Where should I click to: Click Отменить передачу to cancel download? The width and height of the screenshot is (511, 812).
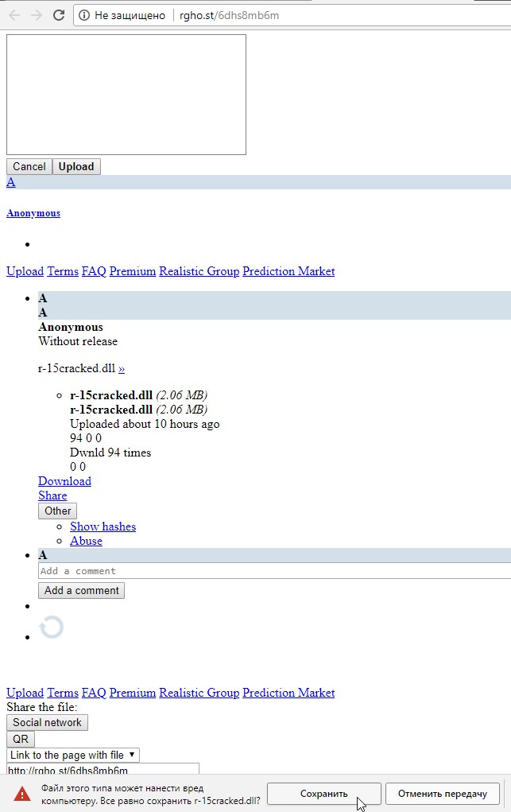pyautogui.click(x=443, y=794)
